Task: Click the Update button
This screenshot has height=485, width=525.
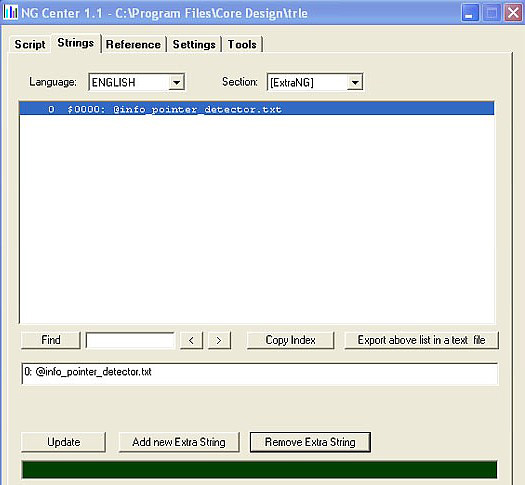Action: point(64,442)
